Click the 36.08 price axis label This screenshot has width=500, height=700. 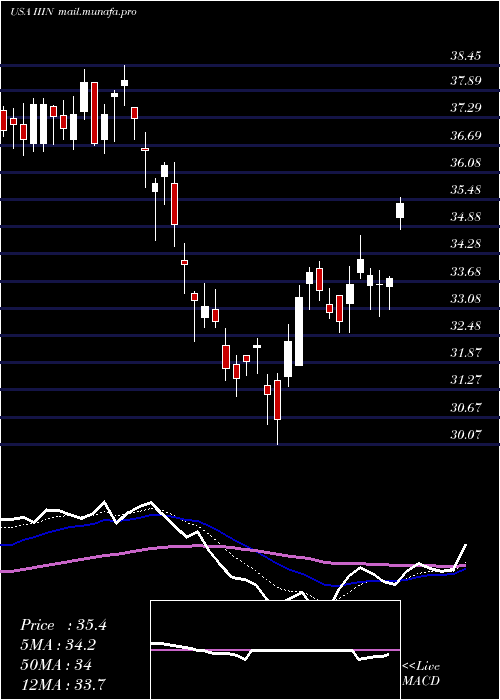tap(466, 162)
